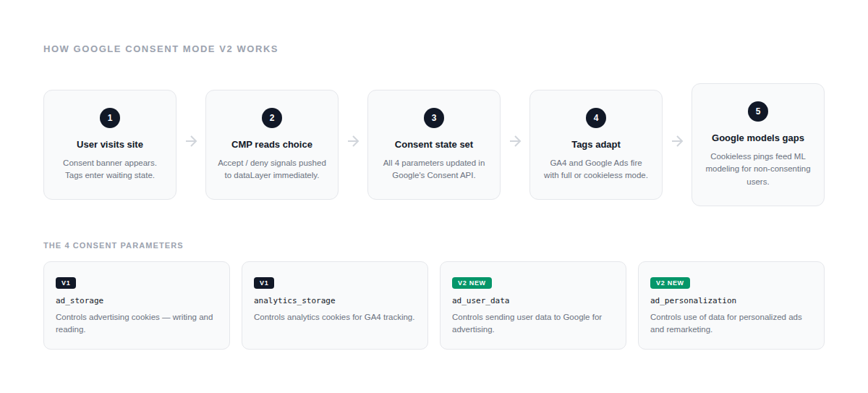The image size is (868, 393).
Task: Click the arrow after User visits site
Action: (191, 141)
